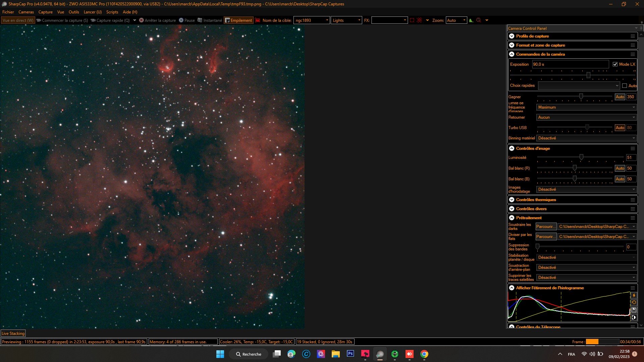Viewport: 644px width, 362px height.
Task: Reset the histogram stretch with circular arrow icon
Action: point(634,303)
